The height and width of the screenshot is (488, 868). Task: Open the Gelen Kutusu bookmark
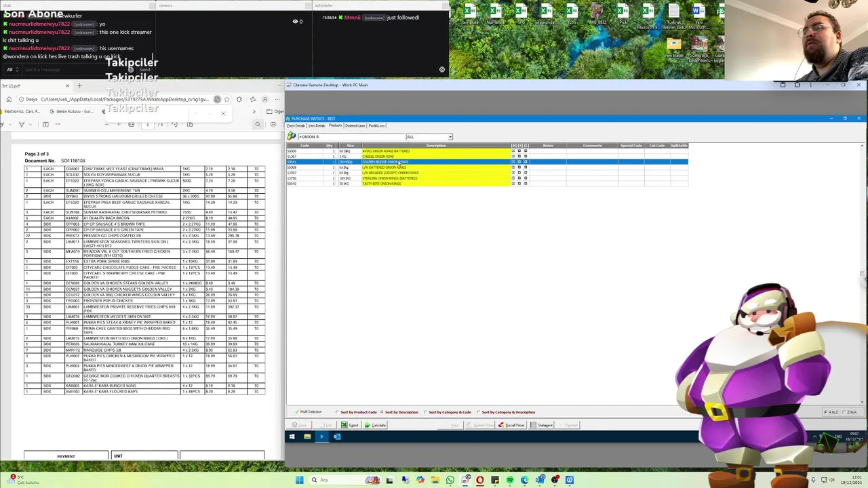(x=71, y=111)
